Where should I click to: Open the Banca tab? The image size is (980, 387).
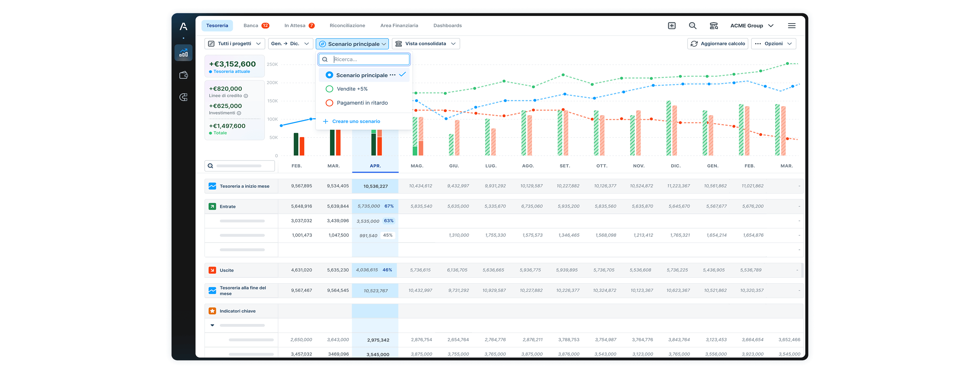[251, 26]
